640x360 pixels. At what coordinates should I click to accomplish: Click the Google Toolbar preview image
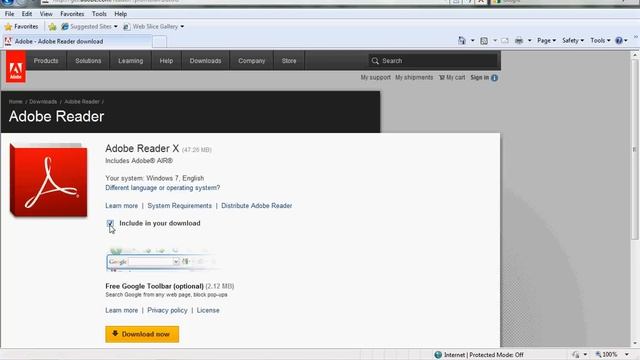tap(163, 260)
